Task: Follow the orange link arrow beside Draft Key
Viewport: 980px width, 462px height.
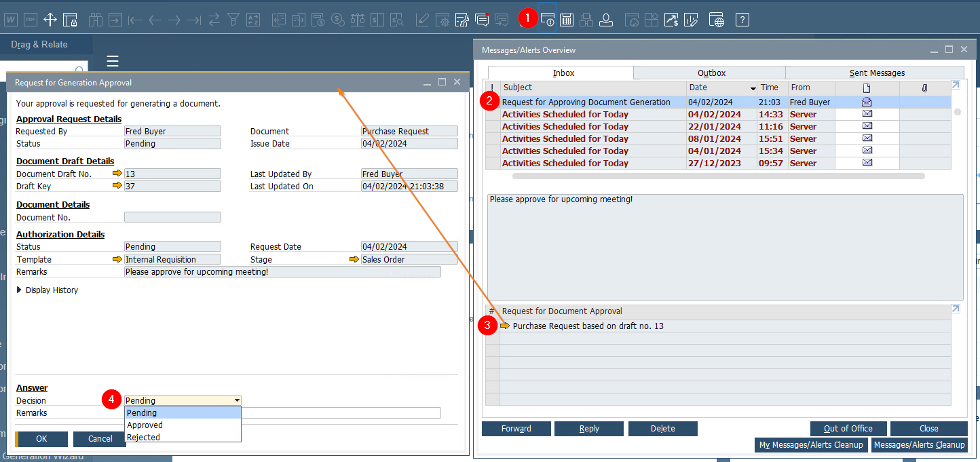Action: pyautogui.click(x=117, y=186)
